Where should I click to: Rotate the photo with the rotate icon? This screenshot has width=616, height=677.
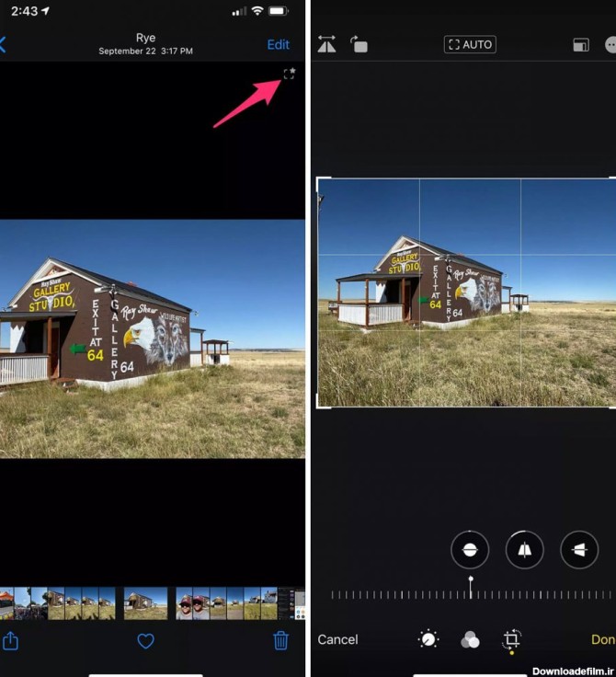pyautogui.click(x=358, y=44)
